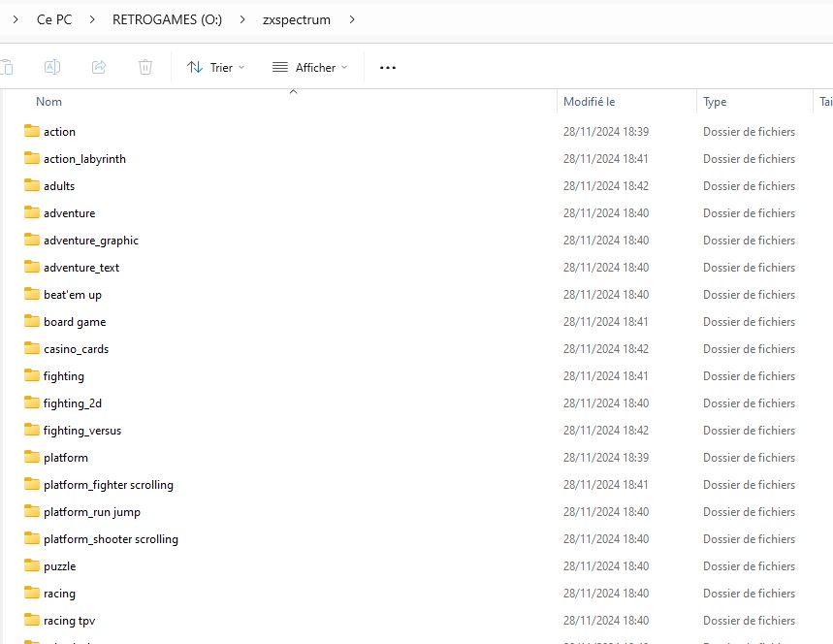This screenshot has width=833, height=644.
Task: Sort by the Nom column header
Action: point(49,102)
